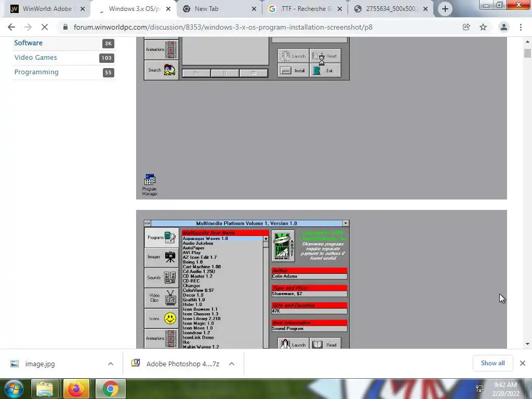Viewport: 532px width, 399px height.
Task: Click network tray icon
Action: pyautogui.click(x=480, y=389)
